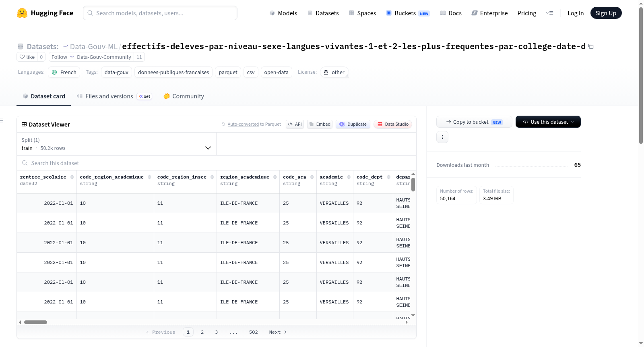Copy dataset name with the copy icon
This screenshot has width=644, height=347.
[591, 46]
